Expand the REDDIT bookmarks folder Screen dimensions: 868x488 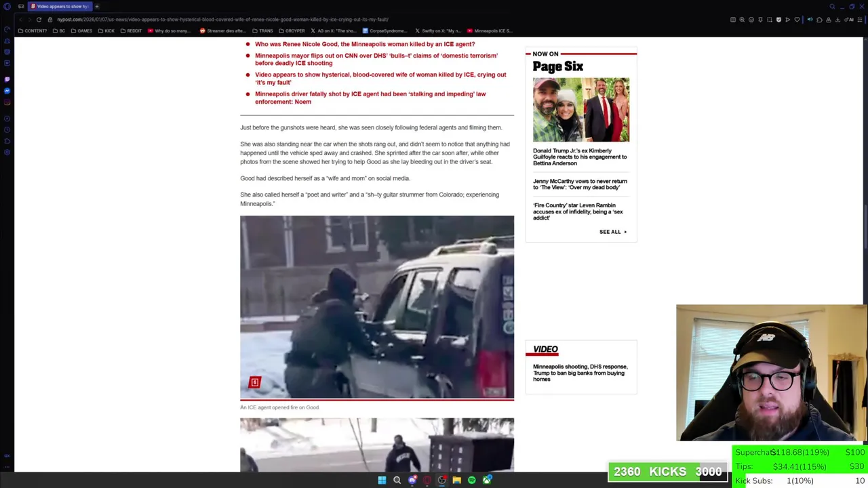131,30
